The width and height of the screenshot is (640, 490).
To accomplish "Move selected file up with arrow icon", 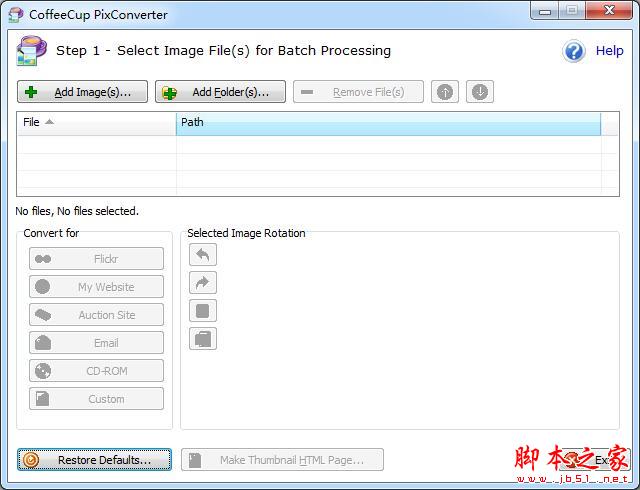I will pos(445,91).
